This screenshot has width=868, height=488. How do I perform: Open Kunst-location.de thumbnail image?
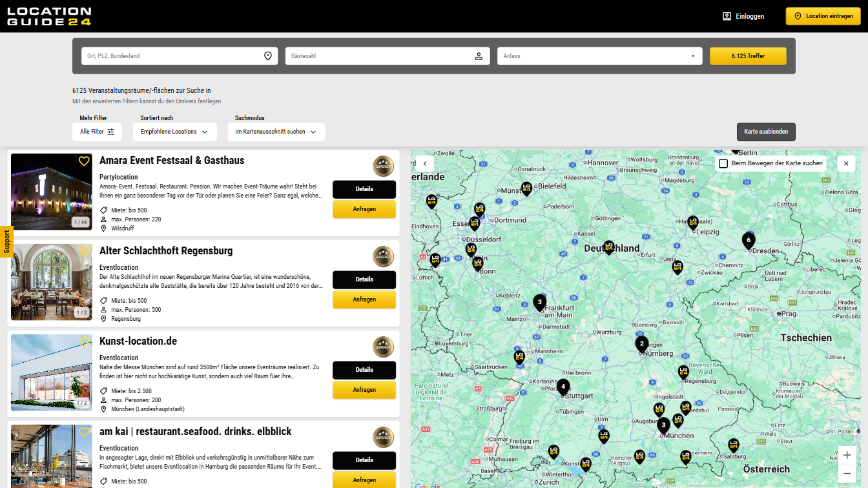(x=52, y=372)
